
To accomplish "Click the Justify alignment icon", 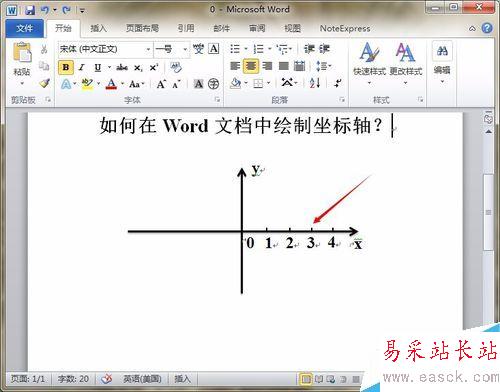I will (x=283, y=66).
